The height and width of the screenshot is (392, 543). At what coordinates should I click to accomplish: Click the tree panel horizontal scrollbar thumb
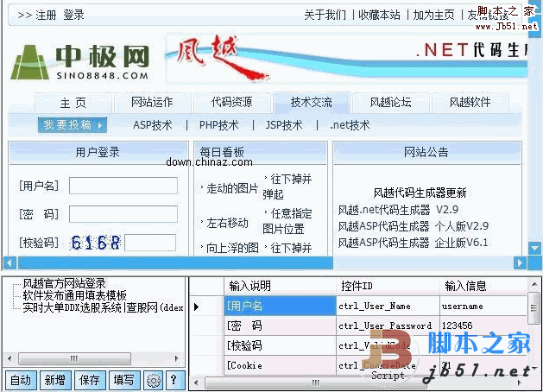click(x=74, y=358)
